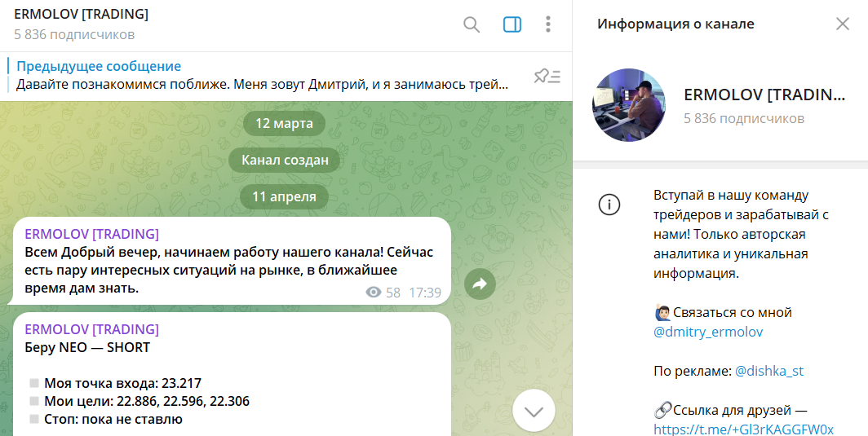Click the info circle icon
The image size is (868, 436).
click(609, 205)
